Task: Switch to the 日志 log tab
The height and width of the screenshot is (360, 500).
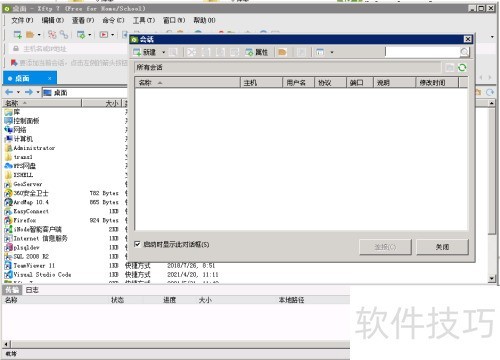Action: 32,290
